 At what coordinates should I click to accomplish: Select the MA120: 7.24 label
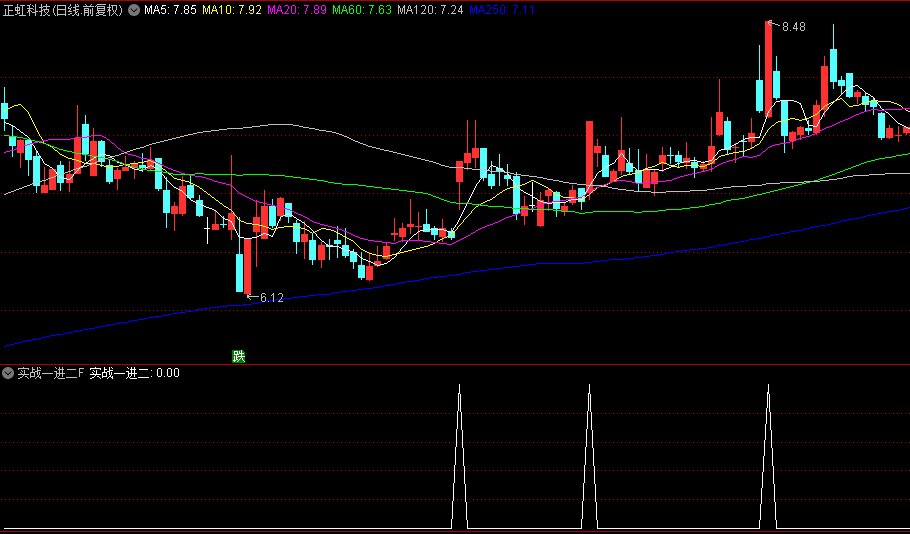click(430, 10)
